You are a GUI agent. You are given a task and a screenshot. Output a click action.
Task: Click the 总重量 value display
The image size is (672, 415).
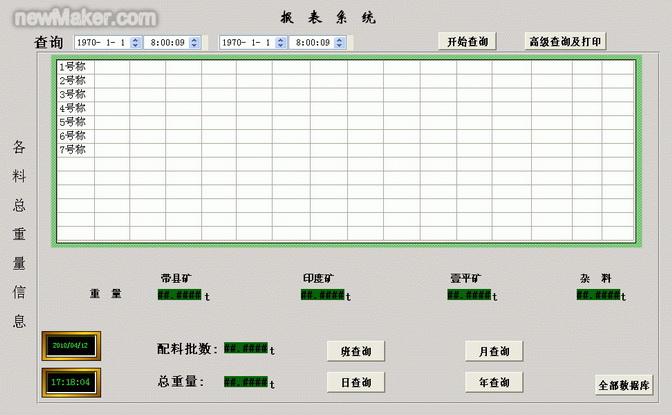(246, 382)
